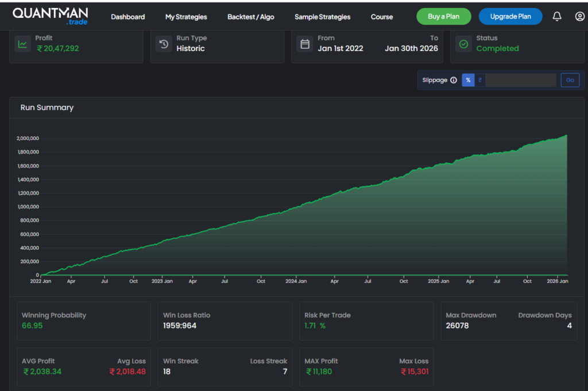Screen dimensions: 588x391
Task: Open Backtest / Algo page
Action: pyautogui.click(x=250, y=17)
